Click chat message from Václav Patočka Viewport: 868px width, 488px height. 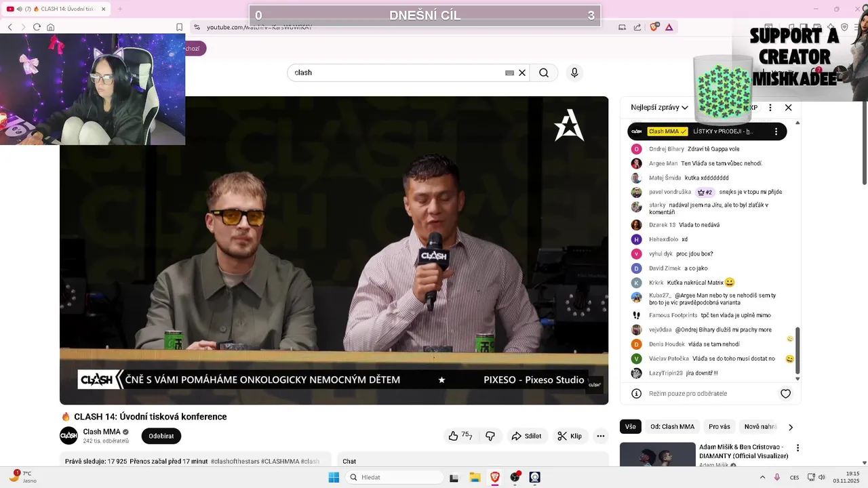point(712,359)
